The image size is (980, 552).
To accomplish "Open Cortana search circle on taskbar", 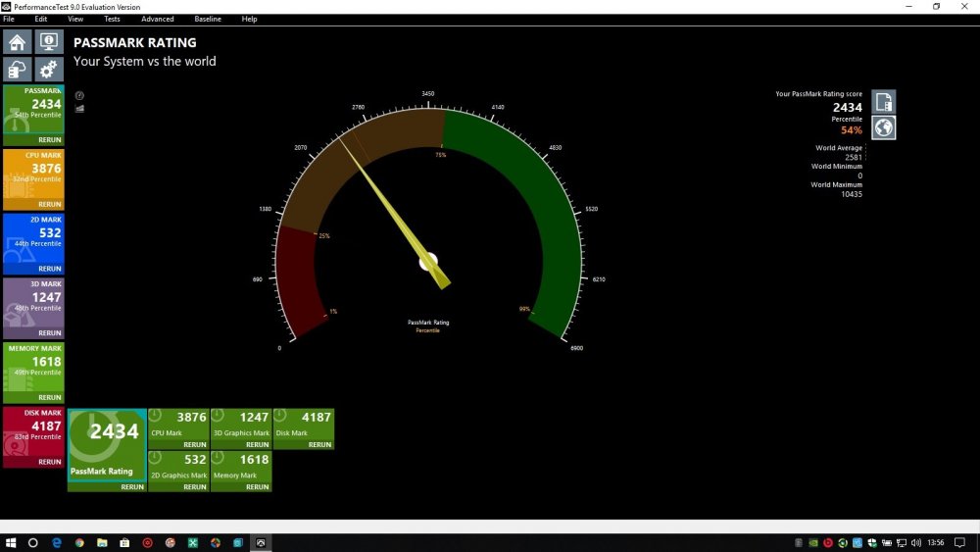I will pyautogui.click(x=33, y=542).
